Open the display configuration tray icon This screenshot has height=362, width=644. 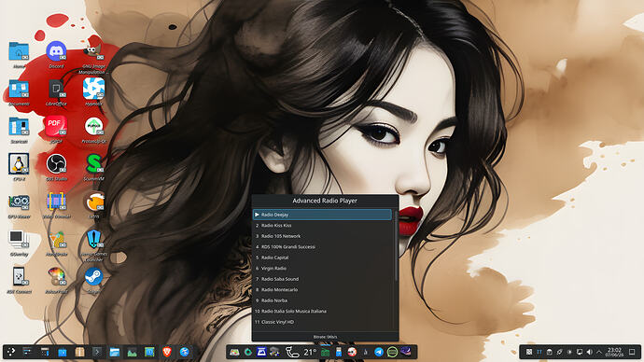580,352
